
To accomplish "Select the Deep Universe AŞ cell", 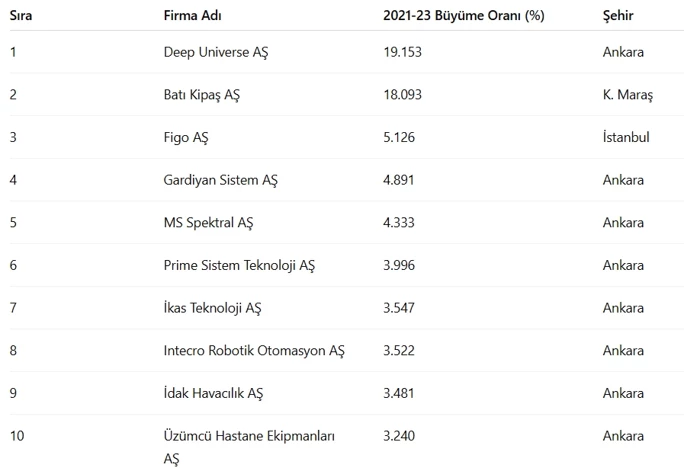I will [216, 52].
